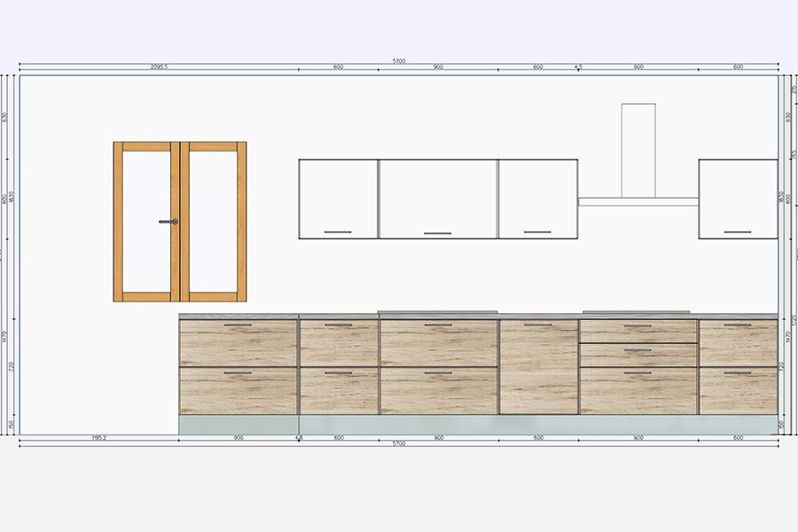Click the 1195.2 dimension label at bottom
798x532 pixels.
(99, 438)
